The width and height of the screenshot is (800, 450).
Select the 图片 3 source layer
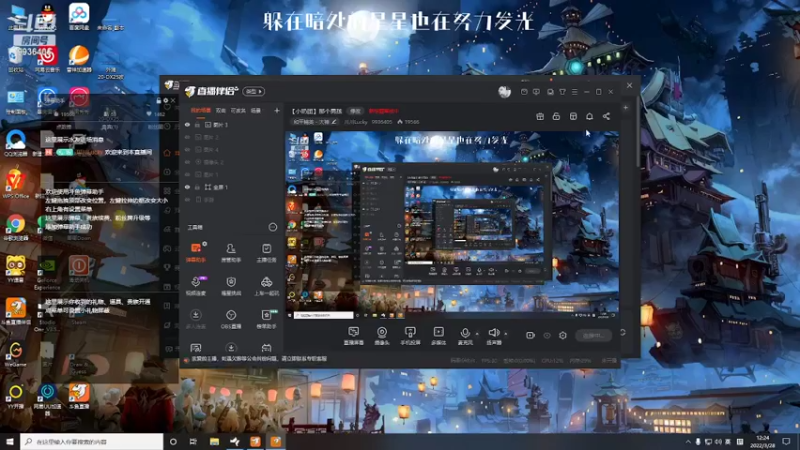tap(231, 124)
